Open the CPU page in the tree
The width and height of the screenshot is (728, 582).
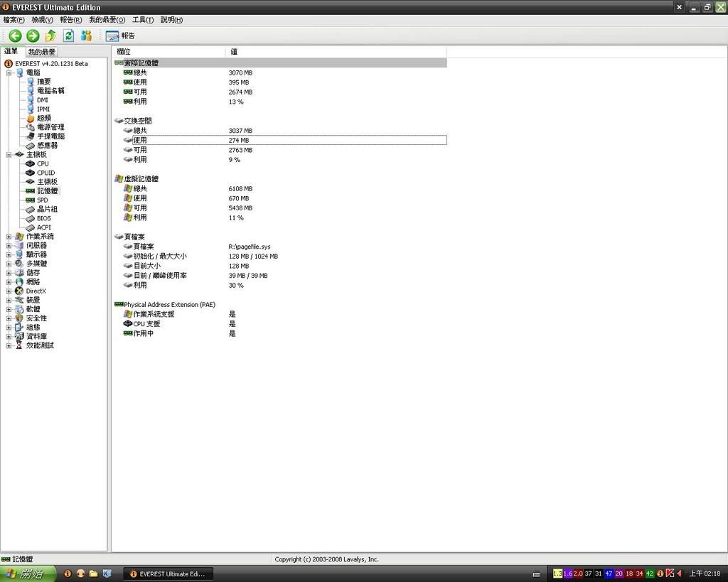43,163
